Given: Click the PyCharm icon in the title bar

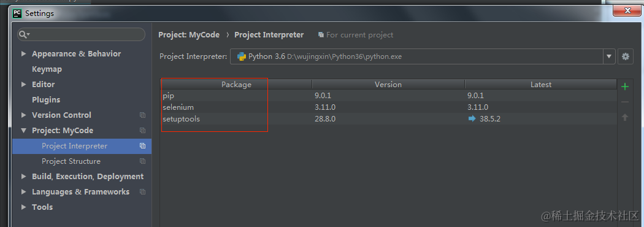Looking at the screenshot, I should (17, 13).
